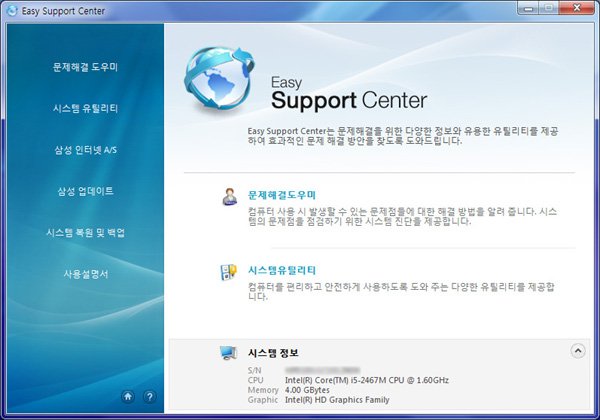600x420 pixels.
Task: Open 삼성 인터넷 A/S sidebar item
Action: coord(85,150)
